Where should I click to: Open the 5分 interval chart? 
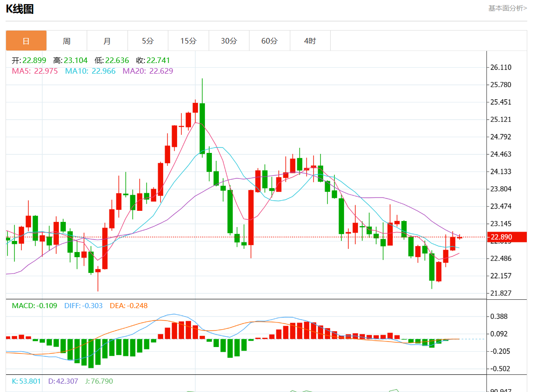(148, 41)
